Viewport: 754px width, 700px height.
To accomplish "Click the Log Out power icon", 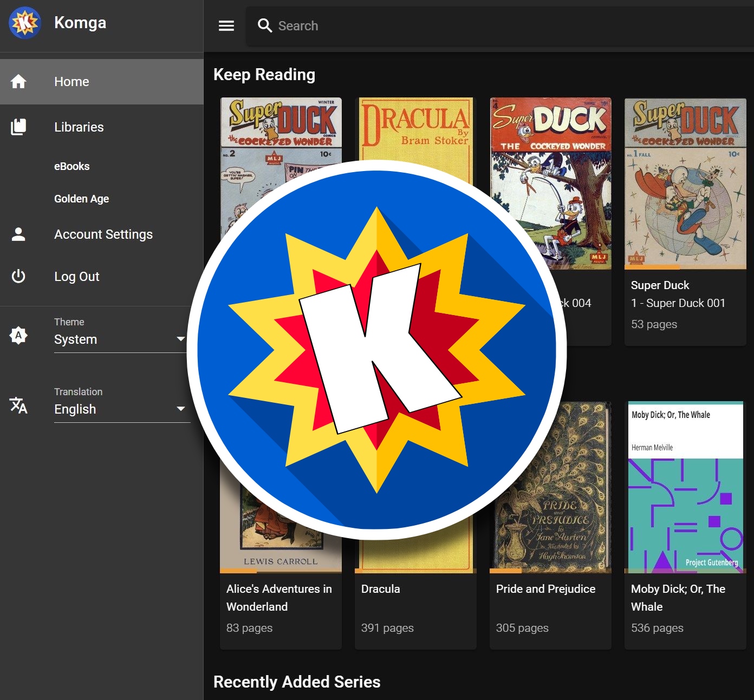I will [x=18, y=277].
